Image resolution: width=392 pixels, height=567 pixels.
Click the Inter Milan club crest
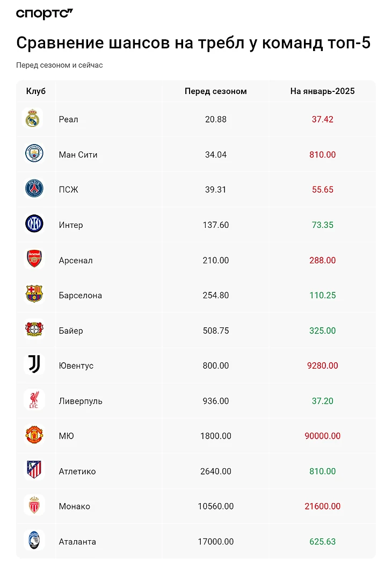[x=34, y=224]
